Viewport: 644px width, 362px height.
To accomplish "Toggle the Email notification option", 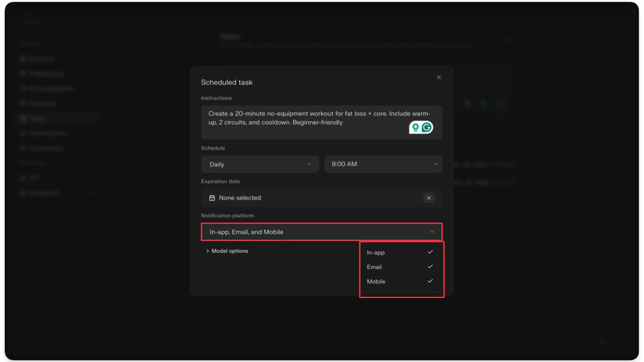I will (x=399, y=267).
